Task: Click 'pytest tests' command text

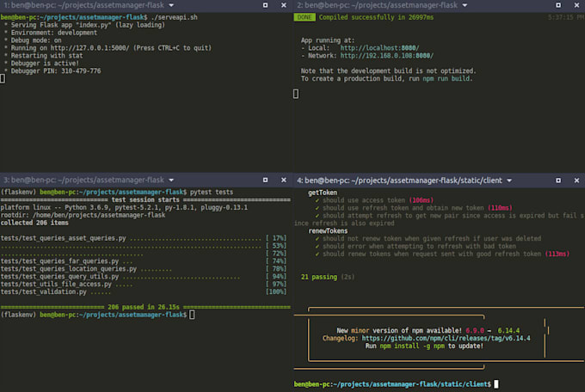Action: coord(212,192)
